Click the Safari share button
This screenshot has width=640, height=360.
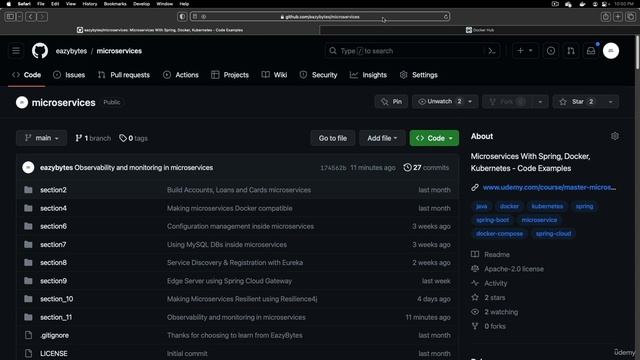pyautogui.click(x=606, y=17)
